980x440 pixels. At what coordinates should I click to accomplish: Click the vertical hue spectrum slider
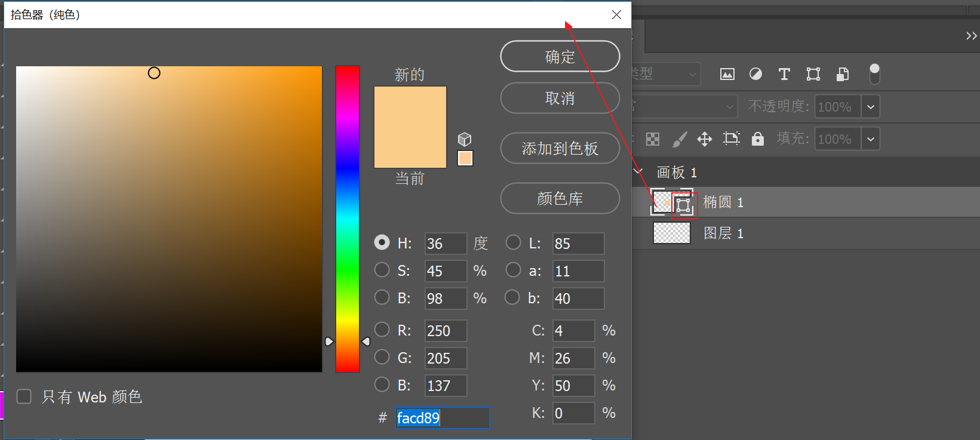pyautogui.click(x=348, y=219)
